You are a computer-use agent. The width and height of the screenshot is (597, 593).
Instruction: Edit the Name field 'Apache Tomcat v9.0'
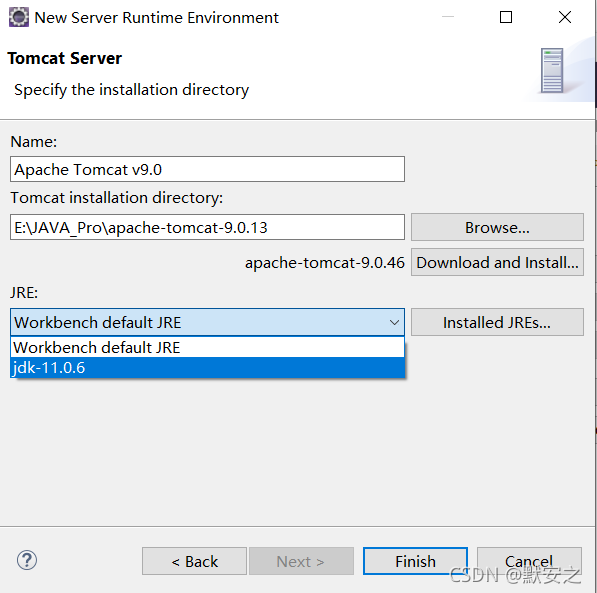pos(207,169)
